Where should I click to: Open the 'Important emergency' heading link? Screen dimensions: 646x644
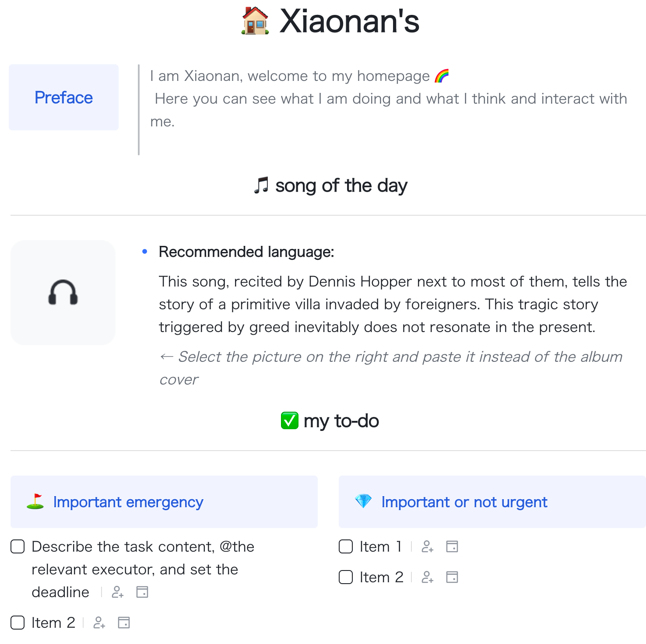[x=127, y=502]
